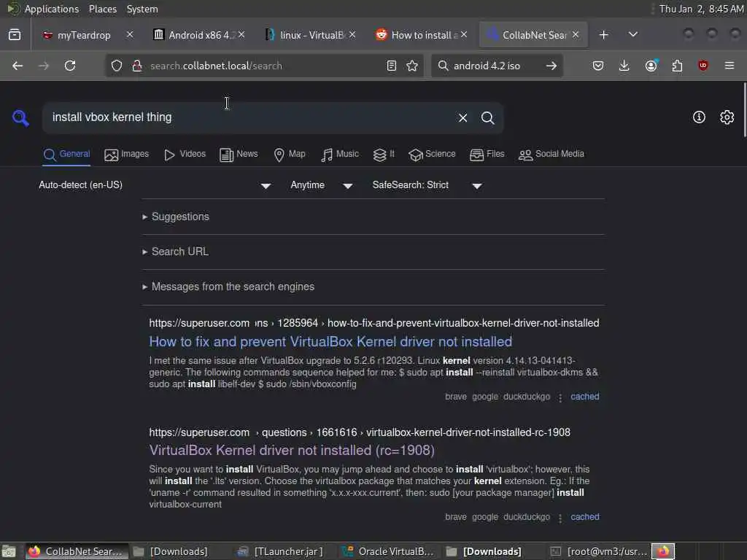Open the tracking protection shield icon

[116, 66]
